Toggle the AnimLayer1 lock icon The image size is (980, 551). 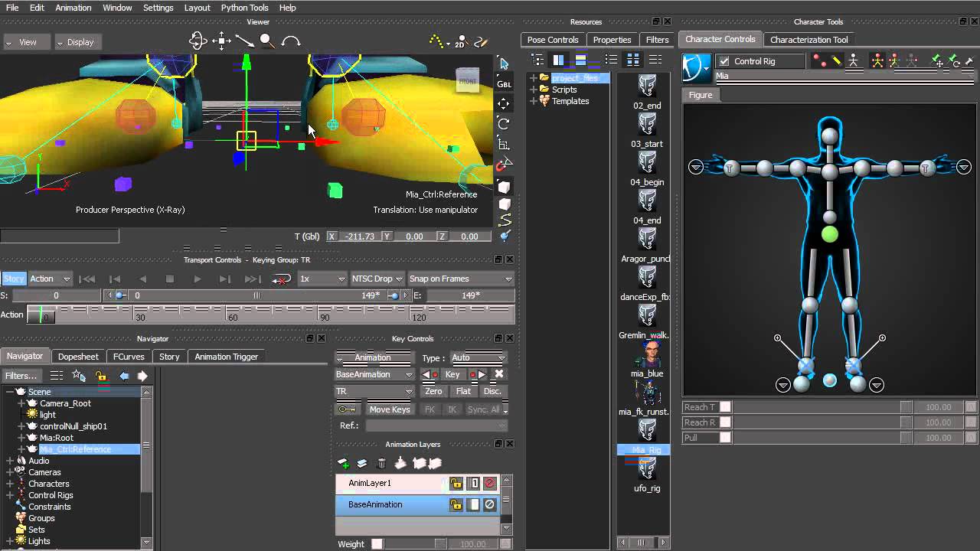point(456,484)
